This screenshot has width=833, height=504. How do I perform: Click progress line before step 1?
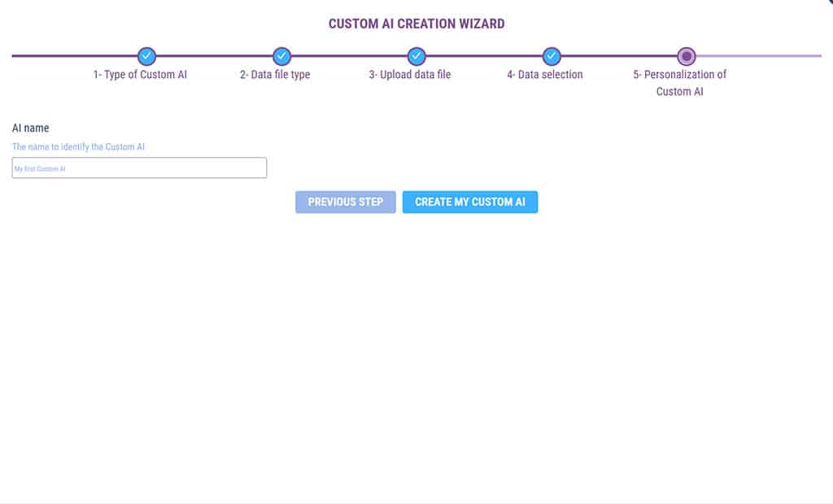[73, 56]
